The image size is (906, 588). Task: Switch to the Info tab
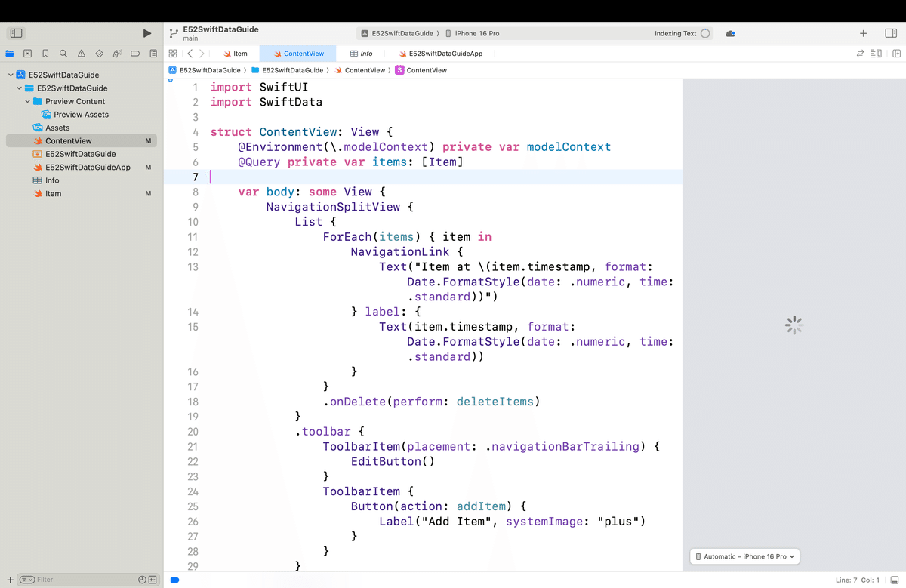click(361, 54)
